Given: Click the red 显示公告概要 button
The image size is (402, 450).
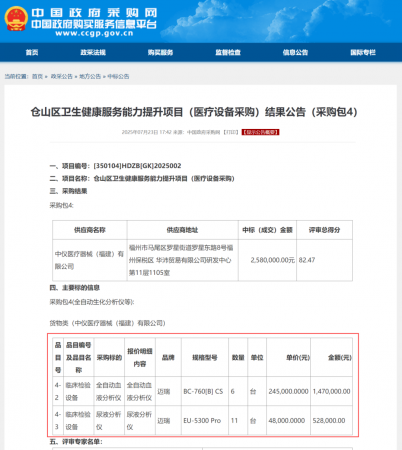Looking at the screenshot, I should (260, 132).
